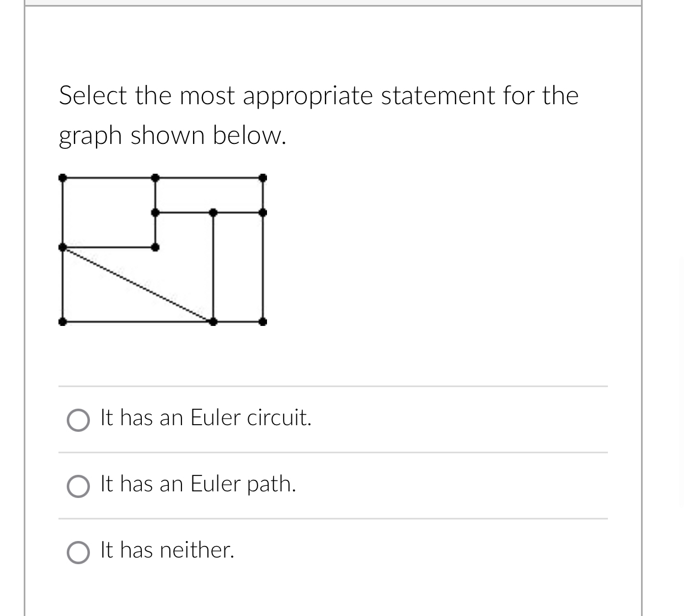The height and width of the screenshot is (616, 689).
Task: Click the bottom-center vertex of the graph
Action: [x=212, y=322]
